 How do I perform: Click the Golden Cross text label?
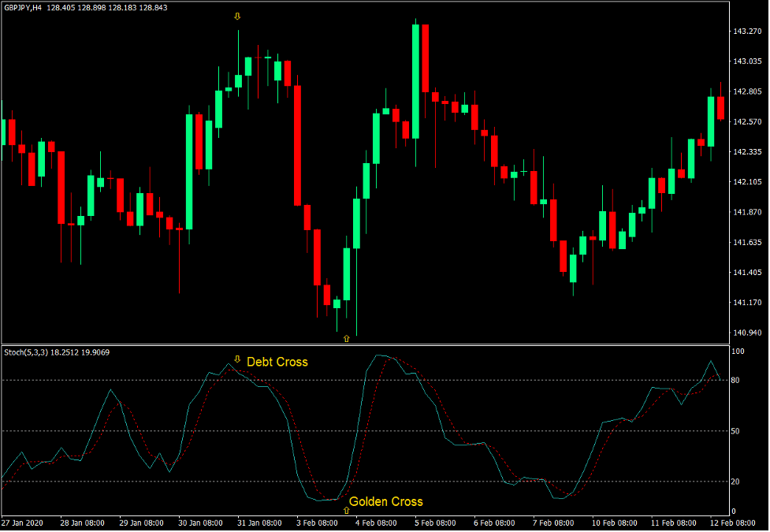(x=385, y=501)
